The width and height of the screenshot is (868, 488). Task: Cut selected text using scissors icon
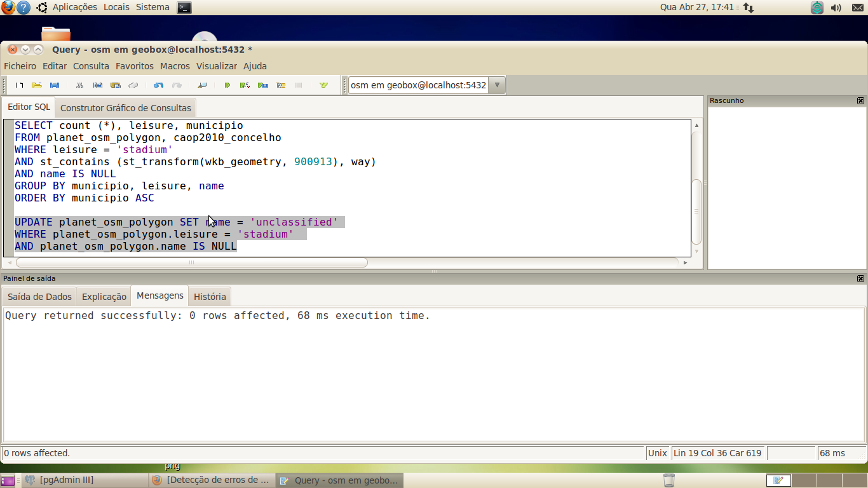click(80, 85)
